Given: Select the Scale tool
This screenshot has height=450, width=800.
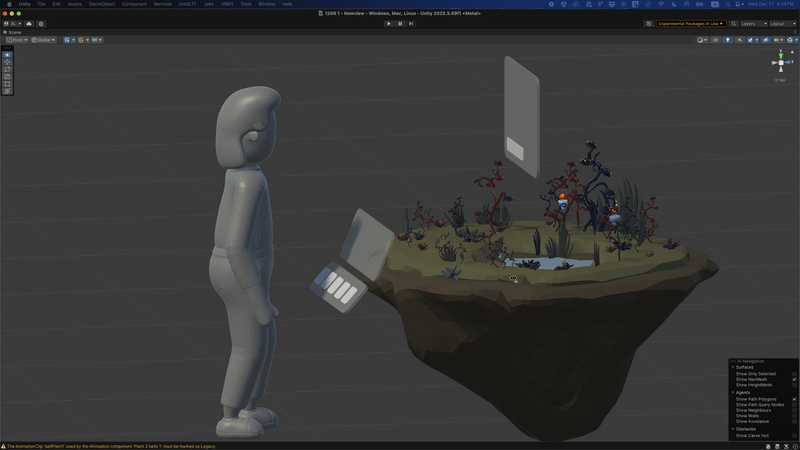Looking at the screenshot, I should tap(7, 77).
